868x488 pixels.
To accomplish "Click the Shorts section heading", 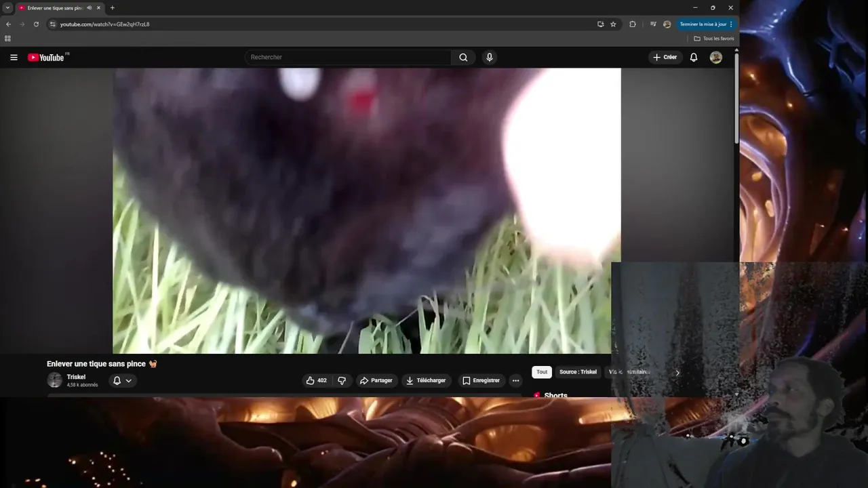I will (555, 394).
